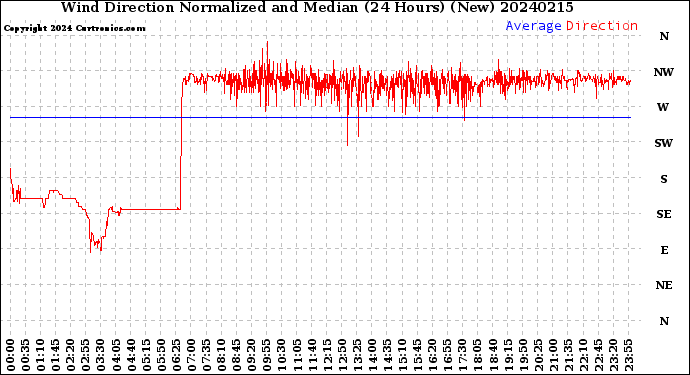The height and width of the screenshot is (375, 690).
Task: Click the 08:45 time axis label
Action: 237,355
